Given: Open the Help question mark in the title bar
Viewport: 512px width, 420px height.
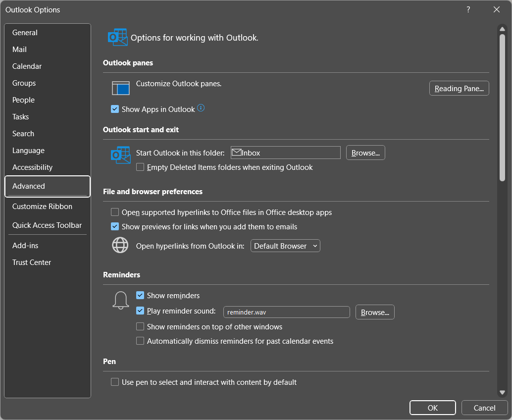Looking at the screenshot, I should point(468,9).
